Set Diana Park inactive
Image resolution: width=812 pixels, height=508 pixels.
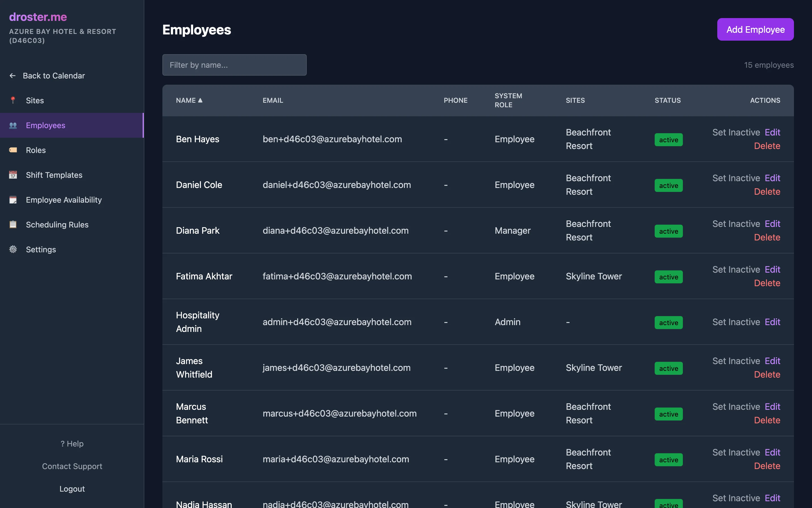[736, 224]
